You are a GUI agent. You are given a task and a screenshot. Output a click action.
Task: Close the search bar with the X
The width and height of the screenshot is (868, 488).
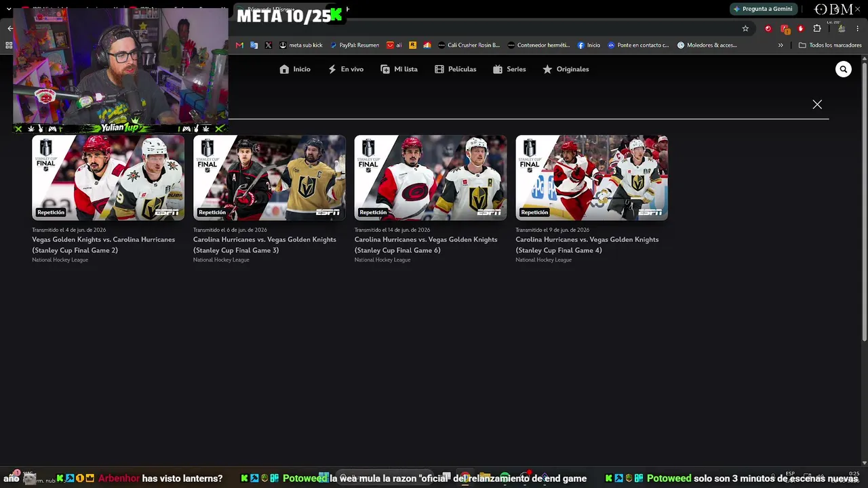tap(817, 104)
